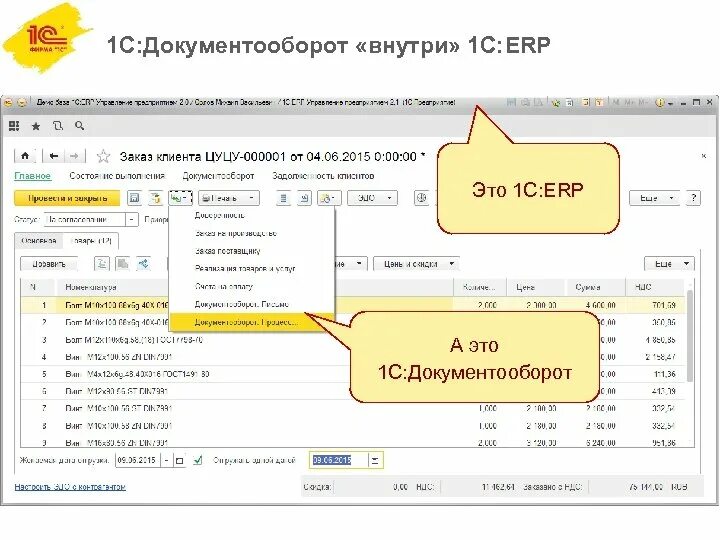The height and width of the screenshot is (540, 720).
Task: Open the highlighted shipment date dropdown button
Action: click(x=376, y=460)
